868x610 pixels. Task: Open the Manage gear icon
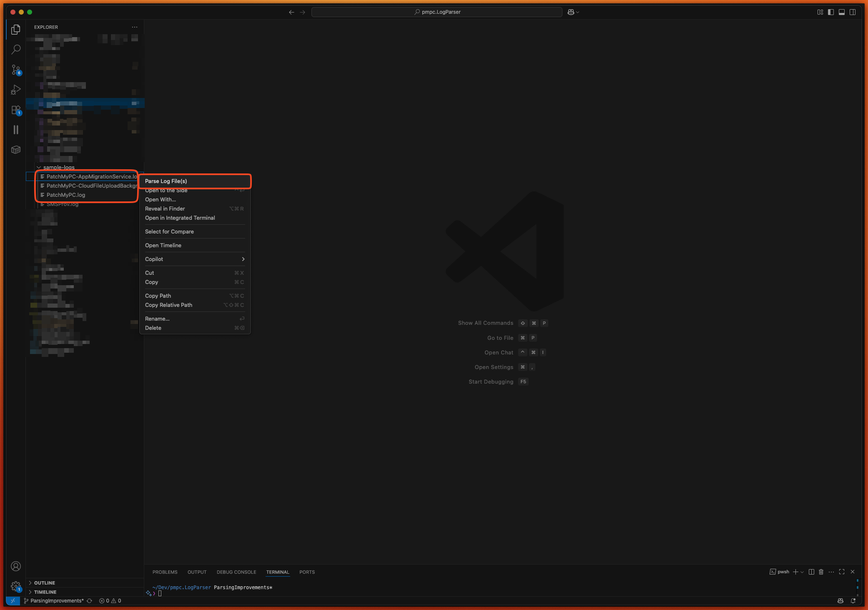[16, 586]
